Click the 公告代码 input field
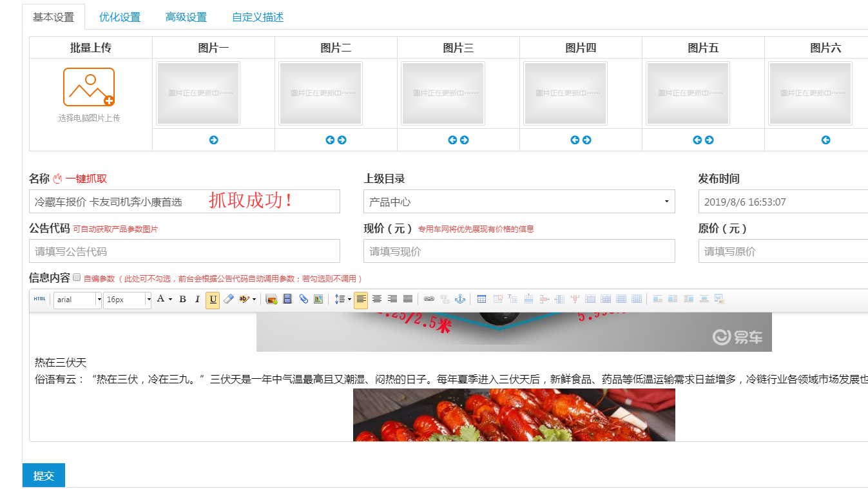868x489 pixels. pos(184,251)
